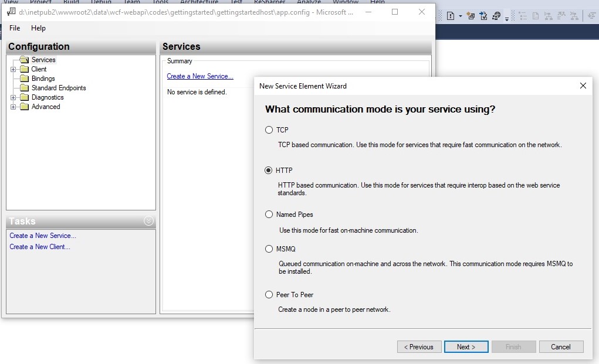Viewport: 599px width, 364px height.
Task: Click the document-with-exclamation icon on the toolbar
Action: 451,15
